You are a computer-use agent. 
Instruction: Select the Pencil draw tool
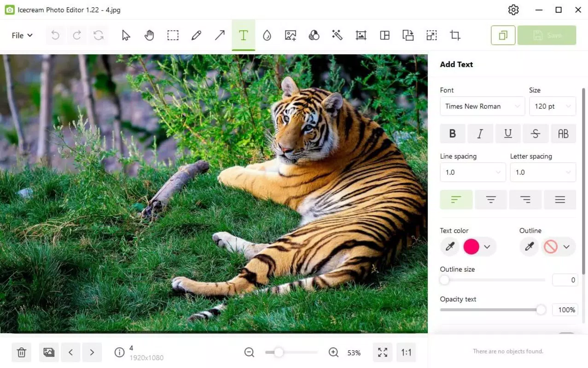tap(196, 35)
